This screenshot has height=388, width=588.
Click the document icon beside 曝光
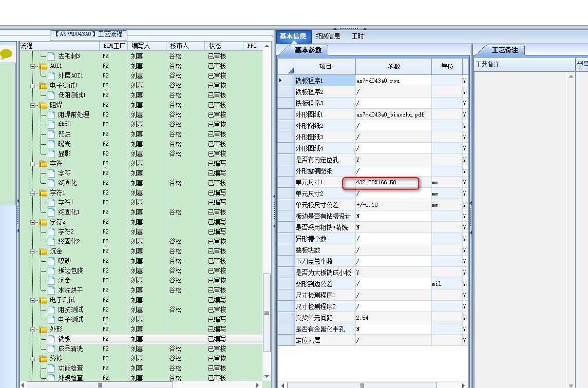click(x=51, y=144)
